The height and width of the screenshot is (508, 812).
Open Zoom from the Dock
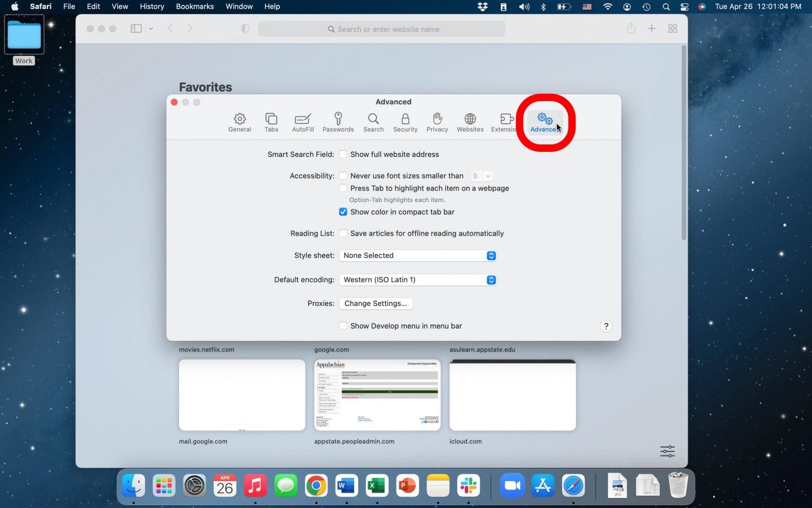(x=513, y=486)
